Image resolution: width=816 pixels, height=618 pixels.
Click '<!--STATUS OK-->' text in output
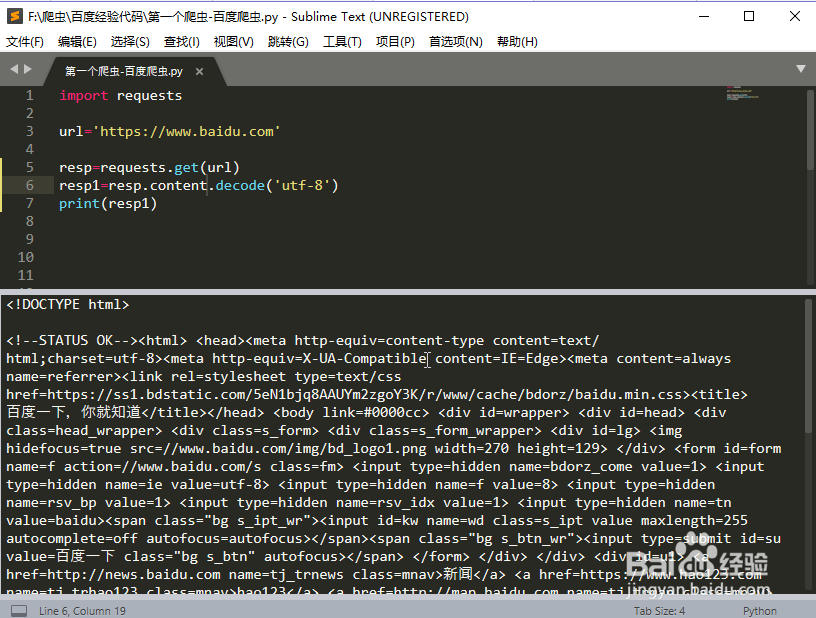[72, 341]
